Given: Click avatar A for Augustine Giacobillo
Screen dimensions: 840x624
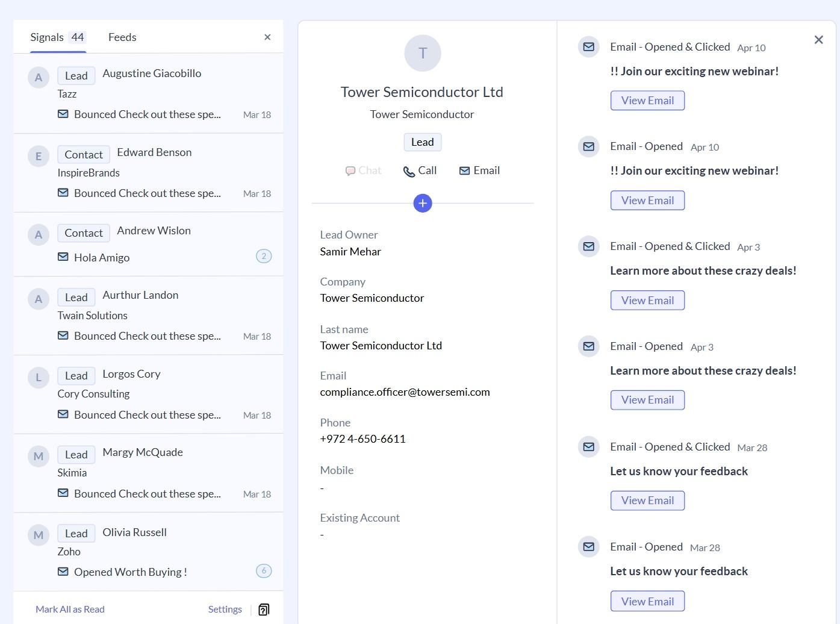Looking at the screenshot, I should 39,78.
